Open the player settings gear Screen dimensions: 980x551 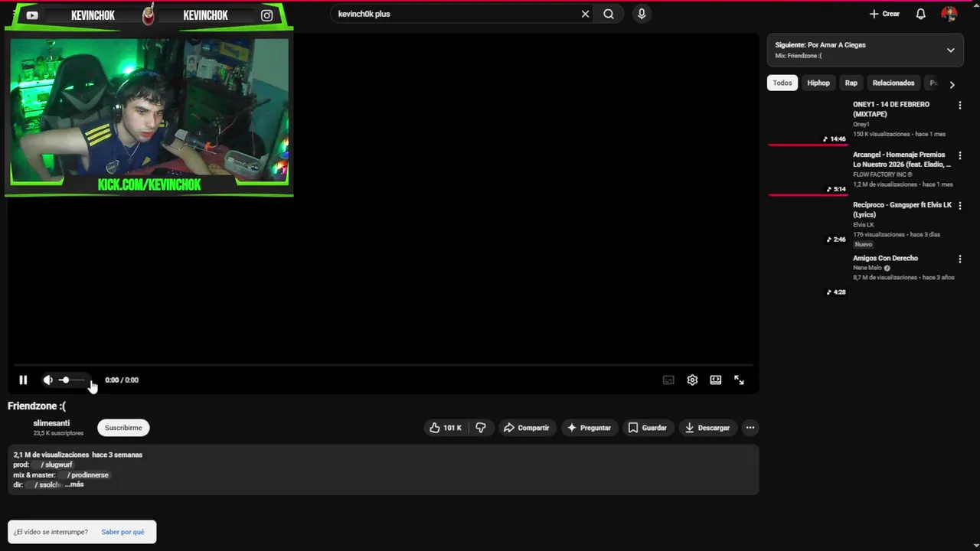tap(692, 380)
